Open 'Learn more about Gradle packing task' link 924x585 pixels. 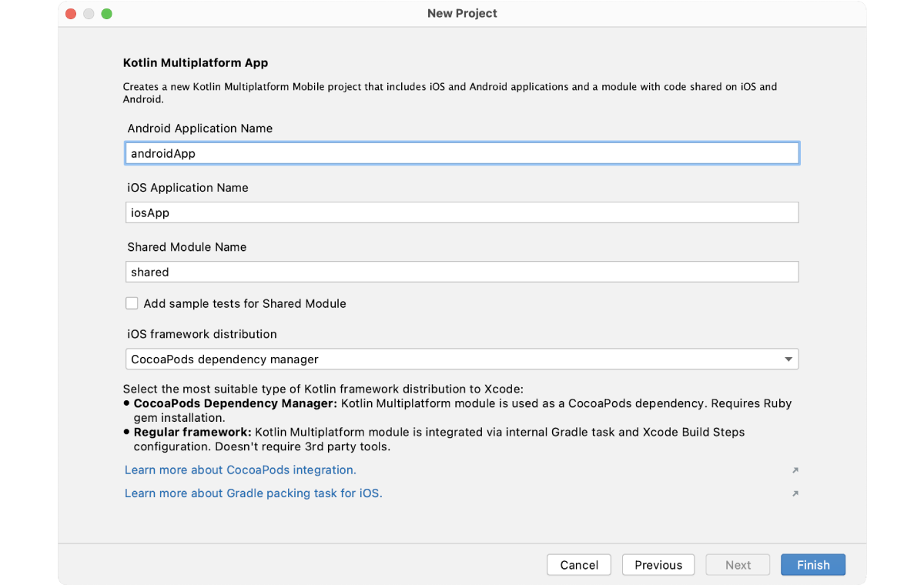point(253,493)
